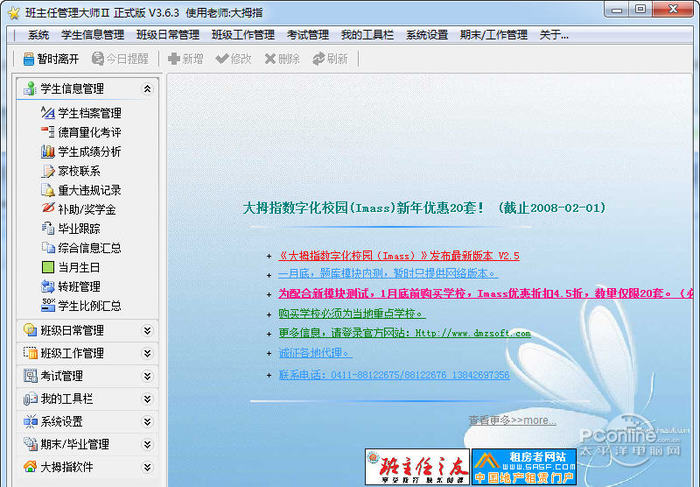Select the 当月生日 text label
700x487 pixels.
click(x=79, y=267)
